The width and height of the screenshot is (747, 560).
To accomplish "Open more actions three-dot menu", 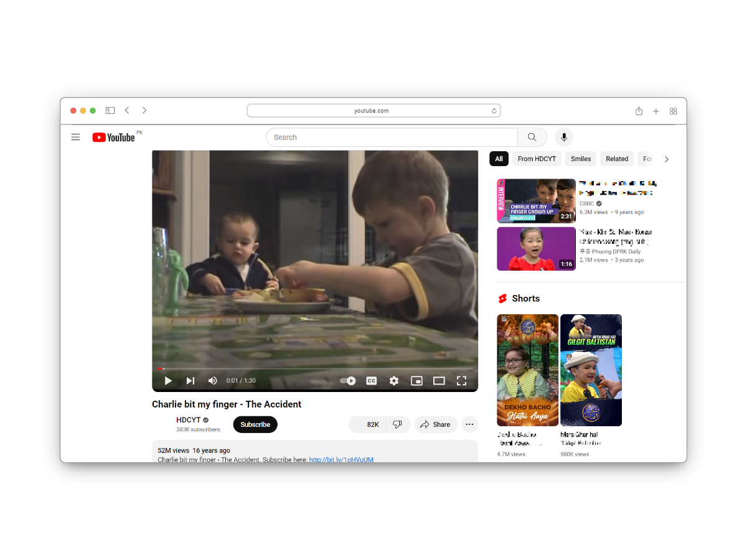I will pos(470,424).
